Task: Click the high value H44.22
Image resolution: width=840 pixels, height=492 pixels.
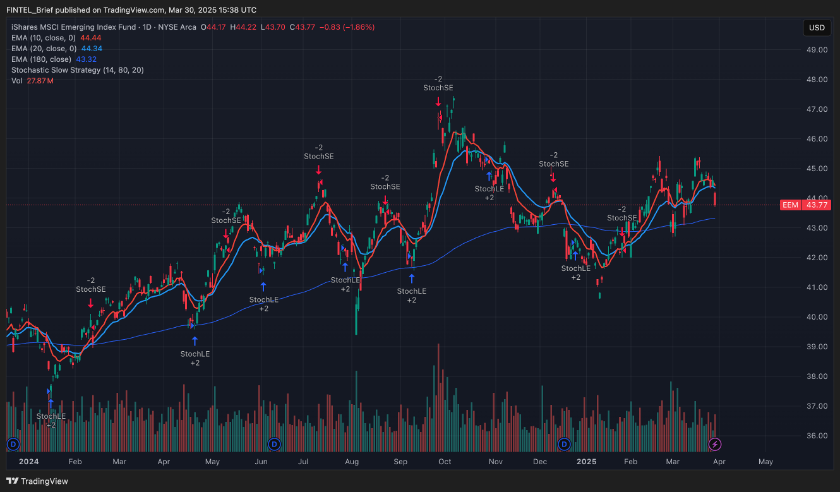Action: pyautogui.click(x=243, y=27)
